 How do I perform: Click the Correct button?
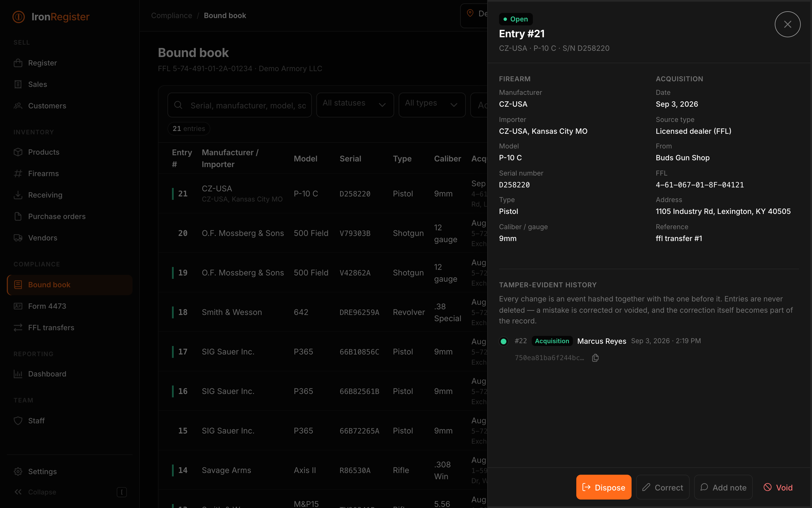click(663, 487)
